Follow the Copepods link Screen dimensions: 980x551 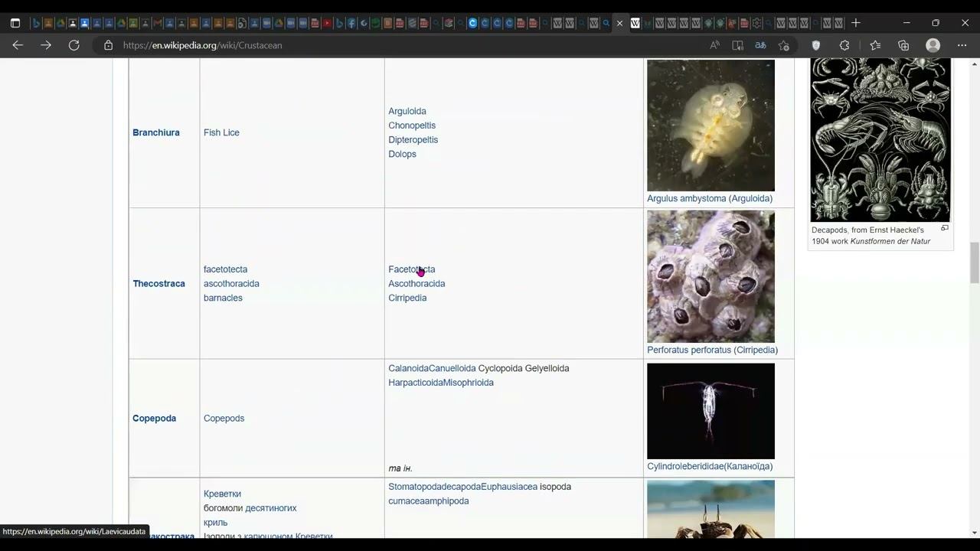pos(224,418)
